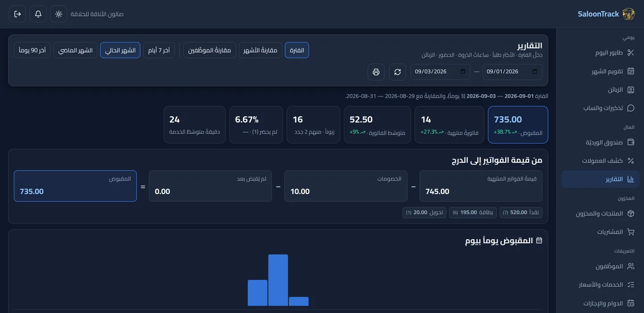
Task: Open the wallet icon for صندوق الورديّة
Action: coord(631,143)
